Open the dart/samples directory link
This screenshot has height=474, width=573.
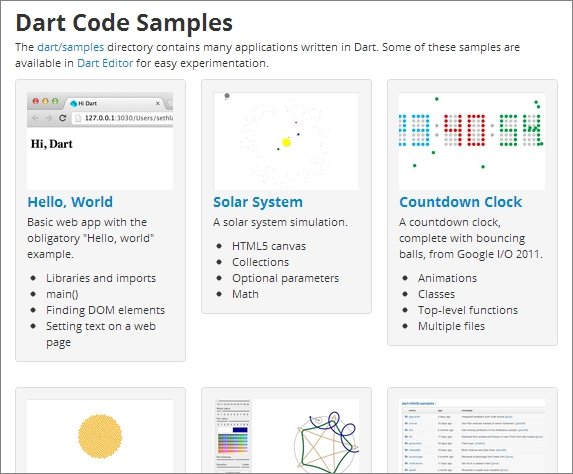click(x=71, y=47)
